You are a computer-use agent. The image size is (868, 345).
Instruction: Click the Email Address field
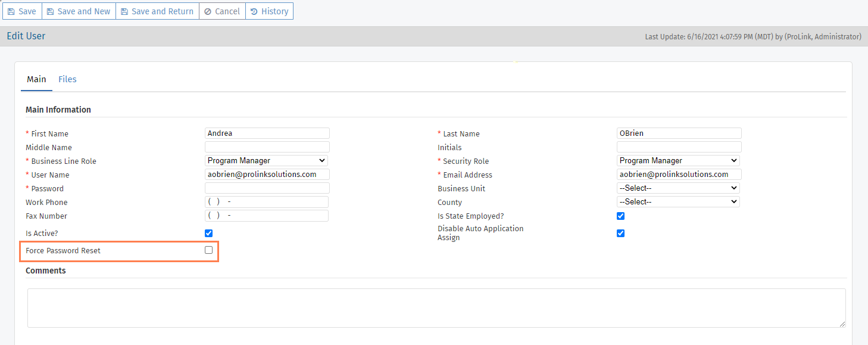[679, 175]
